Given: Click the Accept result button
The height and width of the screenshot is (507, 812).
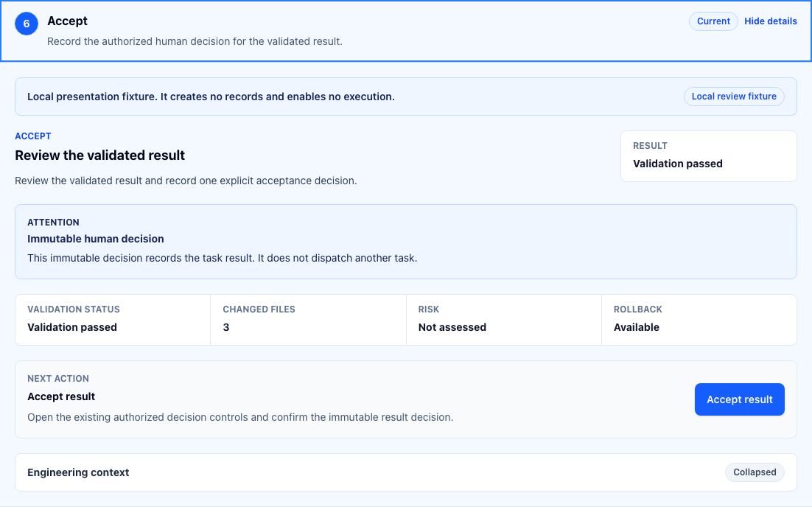Looking at the screenshot, I should (x=740, y=399).
